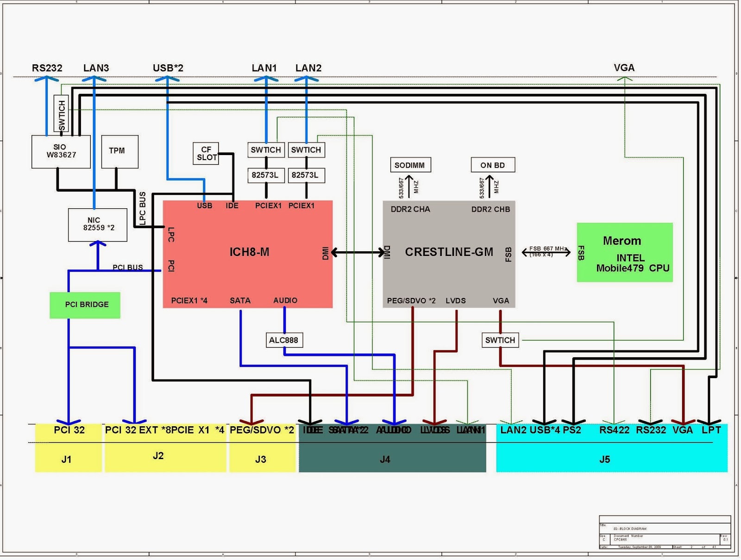Click the LAN3 label
The image size is (741, 560).
point(96,68)
